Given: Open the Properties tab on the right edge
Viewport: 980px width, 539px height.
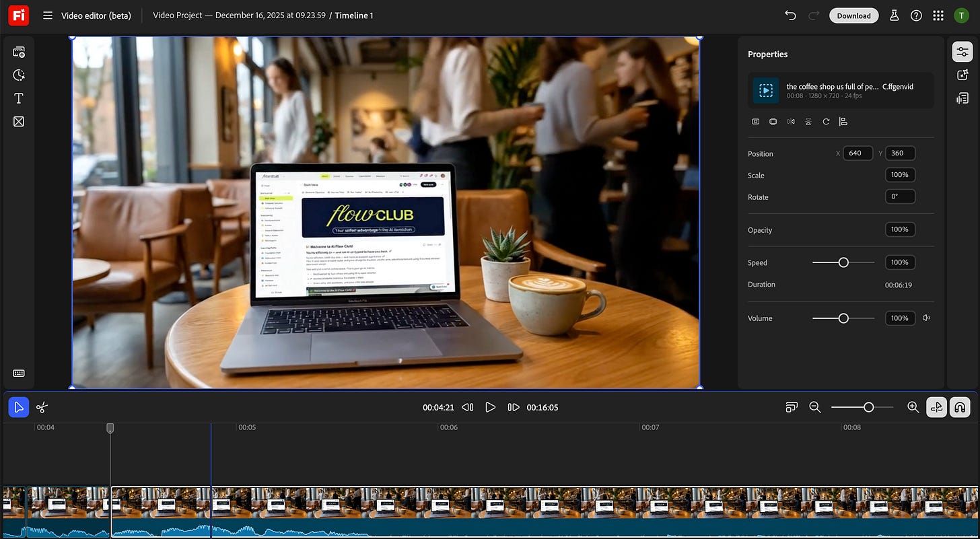Looking at the screenshot, I should [962, 51].
